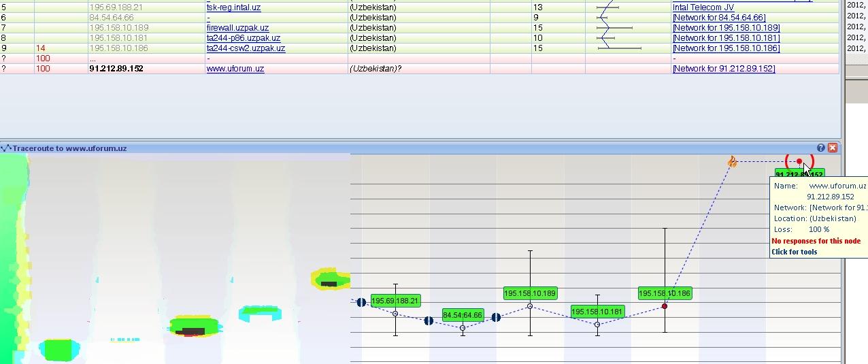Open the firewall.uzpak.uz hostname link
This screenshot has height=364, width=868.
click(237, 28)
